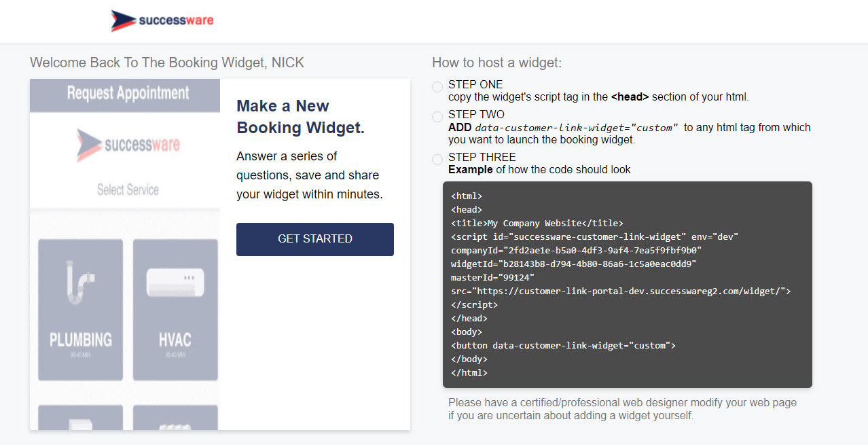Viewport: 868px width, 445px height.
Task: Click the data-customer-link-widget="custom" attribute in Step Two
Action: 576,128
